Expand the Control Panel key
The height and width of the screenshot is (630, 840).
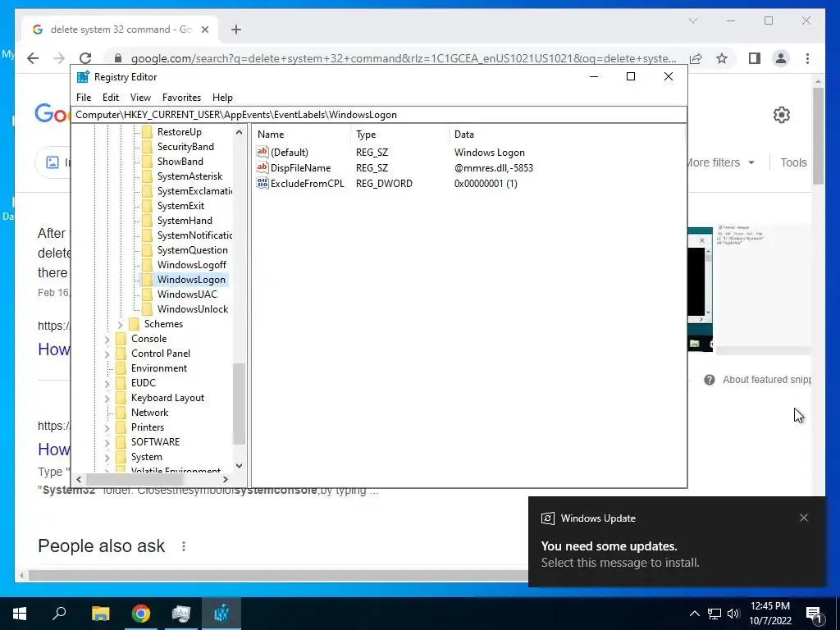107,354
